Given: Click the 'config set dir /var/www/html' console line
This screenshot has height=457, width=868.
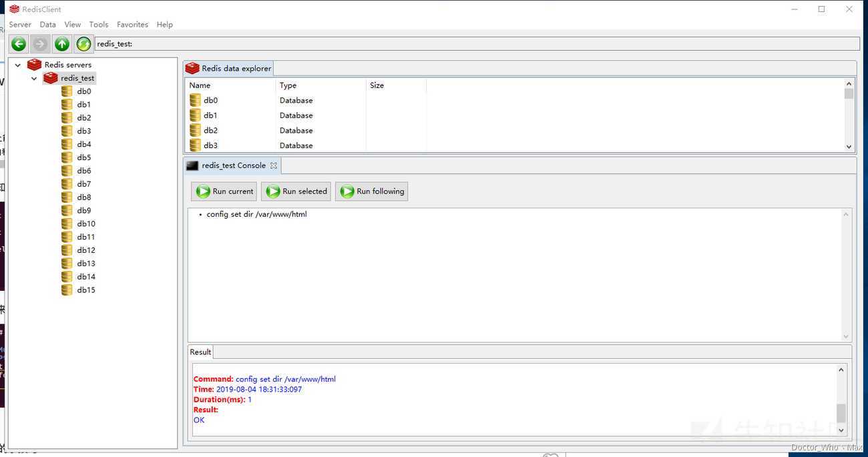Looking at the screenshot, I should point(256,215).
